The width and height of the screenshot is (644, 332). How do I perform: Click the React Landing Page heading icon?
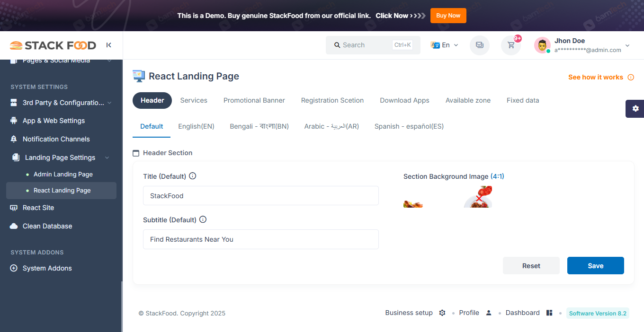tap(139, 76)
